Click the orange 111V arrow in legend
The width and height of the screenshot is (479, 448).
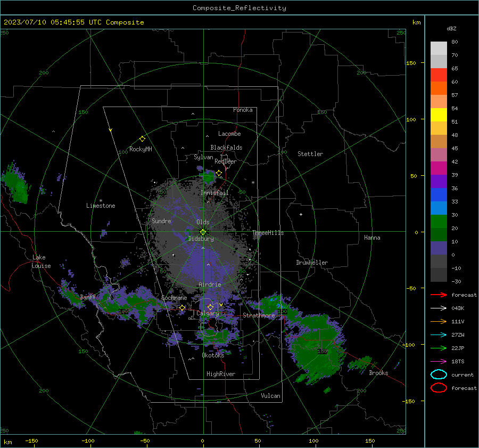(439, 321)
